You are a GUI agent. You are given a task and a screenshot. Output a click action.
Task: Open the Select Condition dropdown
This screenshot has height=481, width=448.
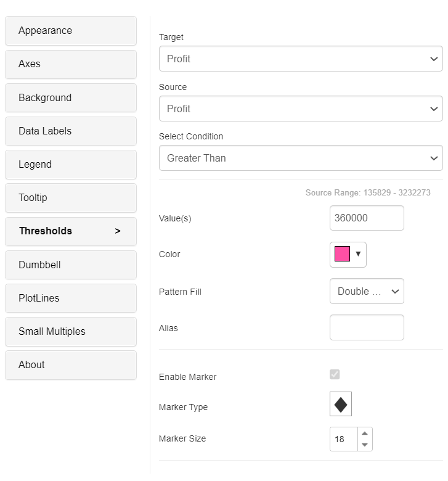tap(301, 158)
